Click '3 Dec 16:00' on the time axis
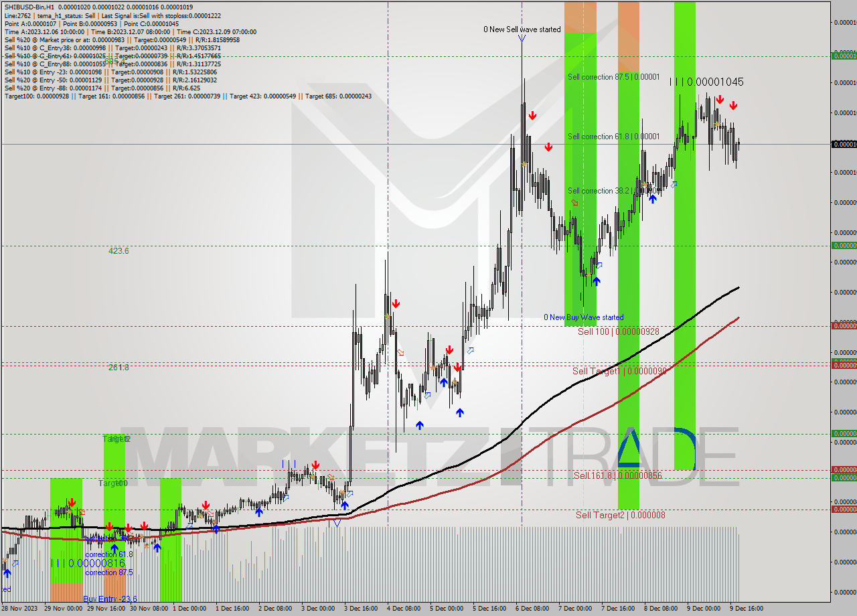 (x=361, y=609)
